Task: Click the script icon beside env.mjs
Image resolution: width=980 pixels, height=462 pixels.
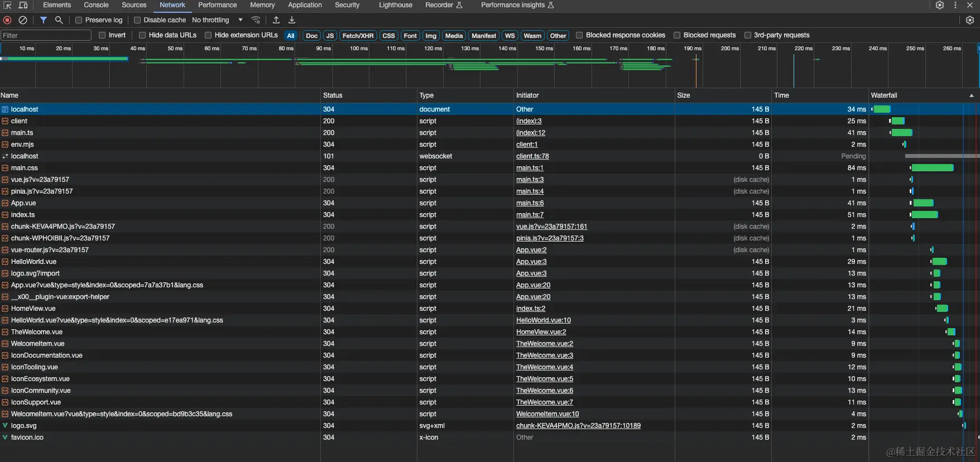Action: pyautogui.click(x=5, y=145)
